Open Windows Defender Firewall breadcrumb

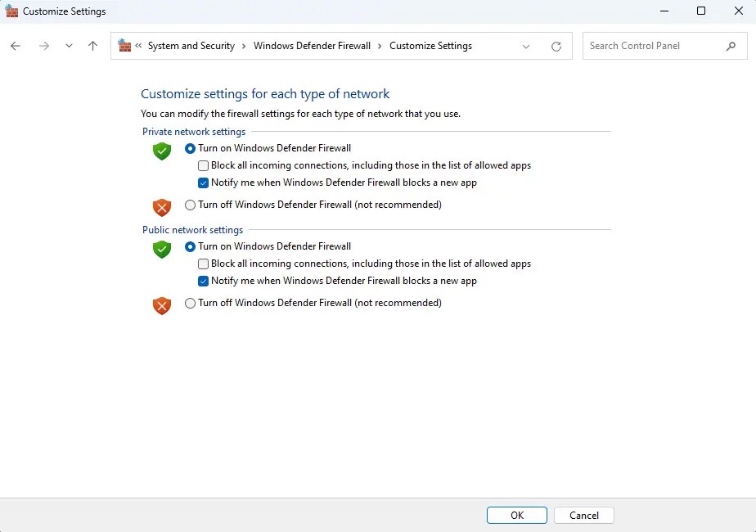tap(312, 46)
